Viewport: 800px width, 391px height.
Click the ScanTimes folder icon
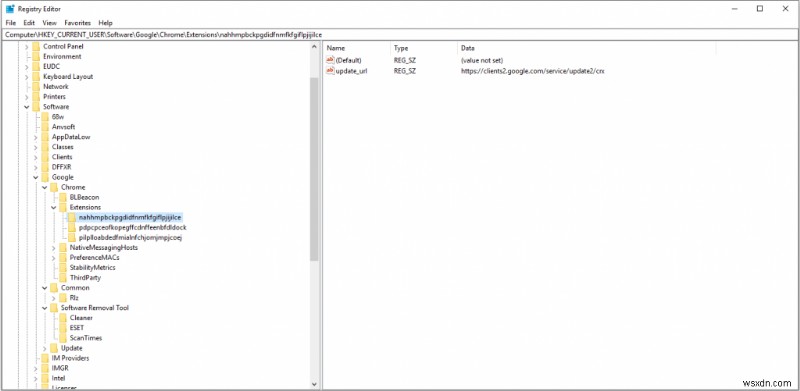[63, 338]
